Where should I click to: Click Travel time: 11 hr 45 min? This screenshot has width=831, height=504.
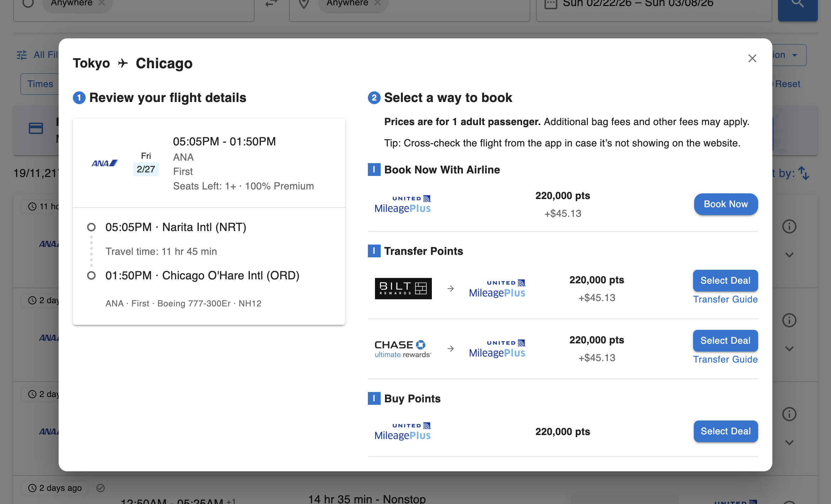[161, 251]
